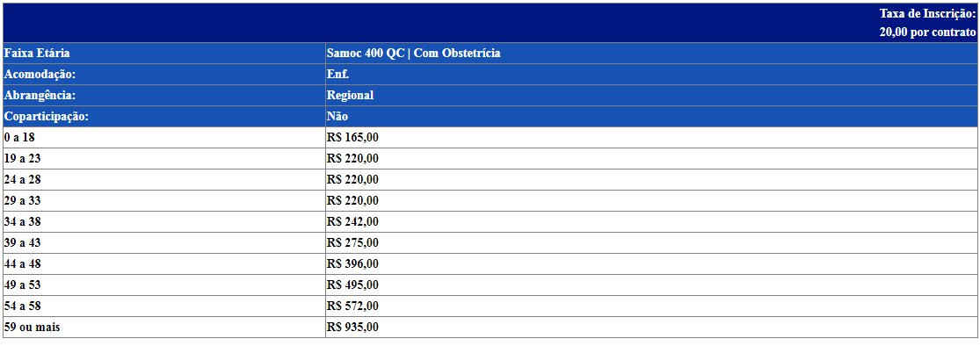Select the R$ 275,00 price cell
Viewport: 980px width, 346px height.
tap(651, 243)
